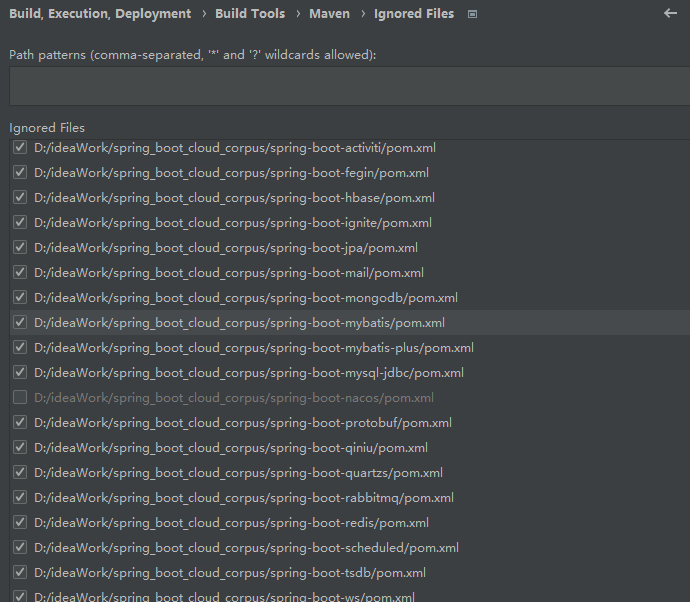Uncheck spring-boot-fegin pom.xml checkbox
This screenshot has height=602, width=690.
(20, 173)
